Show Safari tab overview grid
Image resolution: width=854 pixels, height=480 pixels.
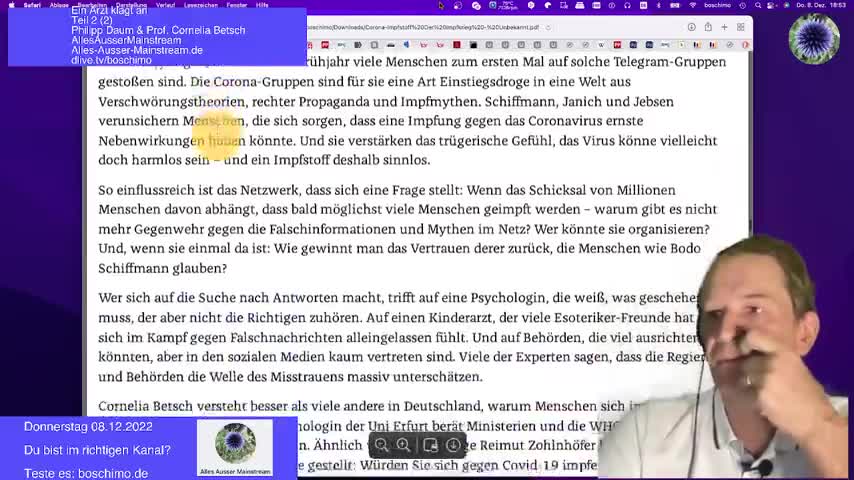(741, 27)
